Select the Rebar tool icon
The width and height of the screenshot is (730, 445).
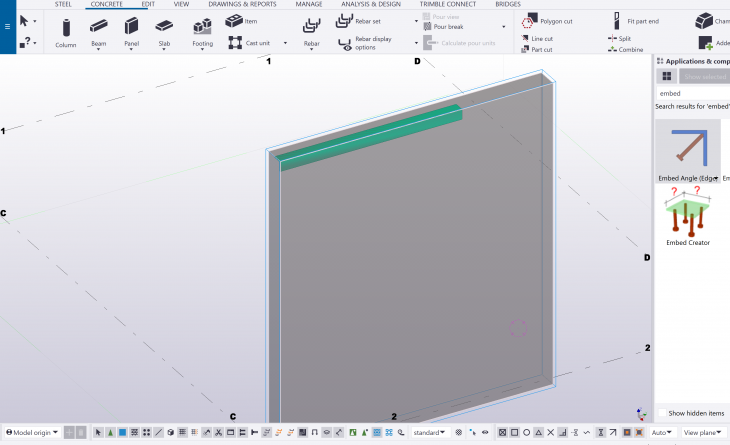click(x=312, y=31)
